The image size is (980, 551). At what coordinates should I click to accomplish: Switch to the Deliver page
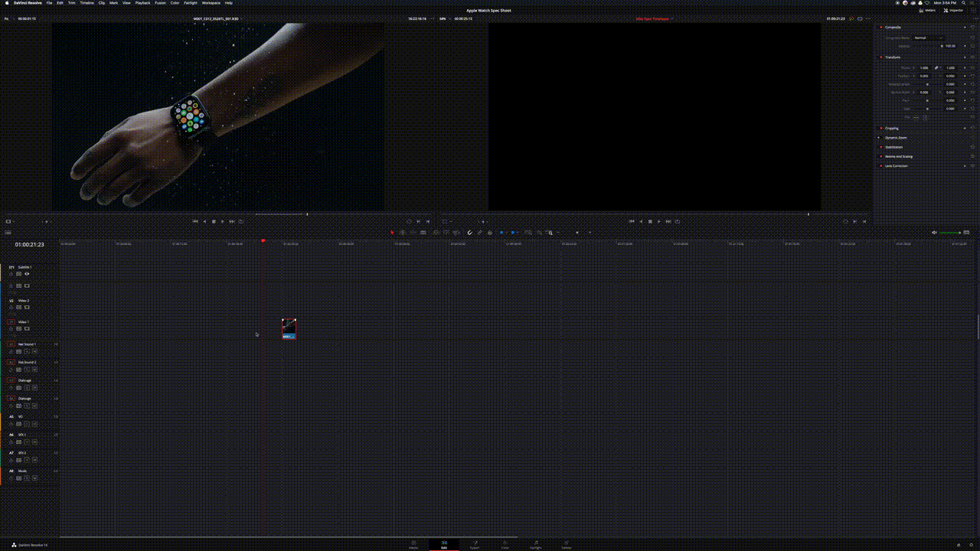tap(567, 544)
